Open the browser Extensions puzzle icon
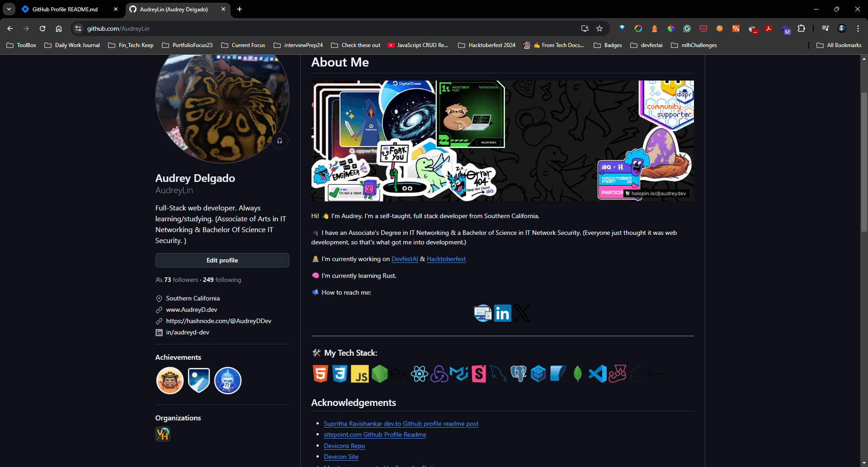Image resolution: width=868 pixels, height=467 pixels. 801,29
